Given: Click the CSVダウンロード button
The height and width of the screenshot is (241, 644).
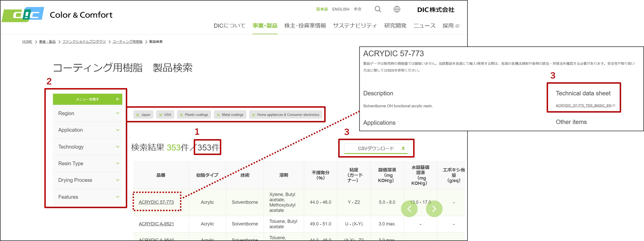Looking at the screenshot, I should pyautogui.click(x=376, y=148).
